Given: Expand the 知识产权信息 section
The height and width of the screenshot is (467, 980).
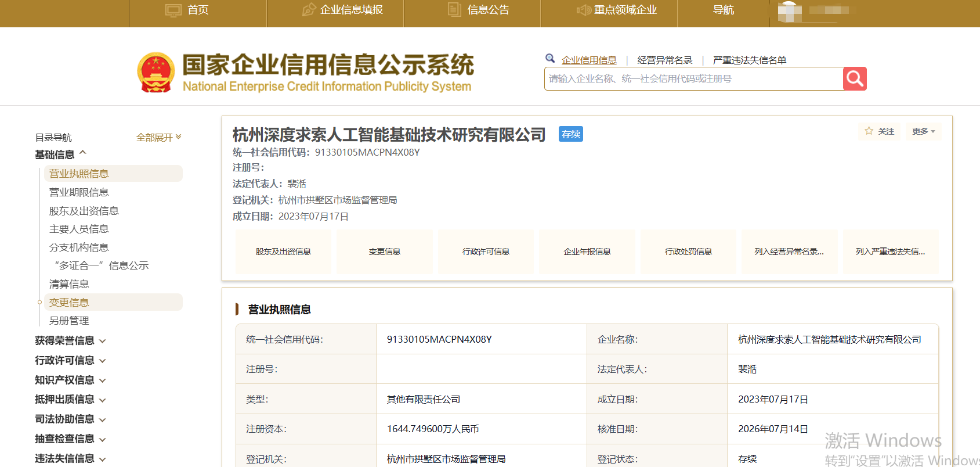Looking at the screenshot, I should (70, 380).
